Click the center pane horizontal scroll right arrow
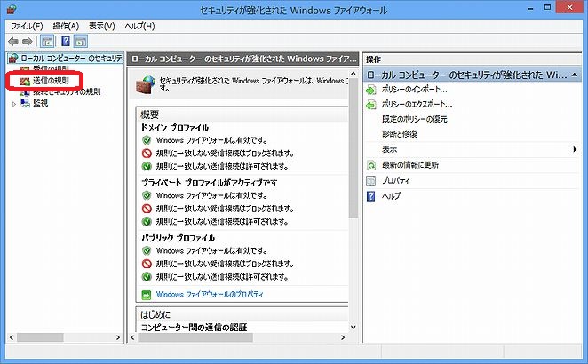The height and width of the screenshot is (364, 588). click(343, 337)
